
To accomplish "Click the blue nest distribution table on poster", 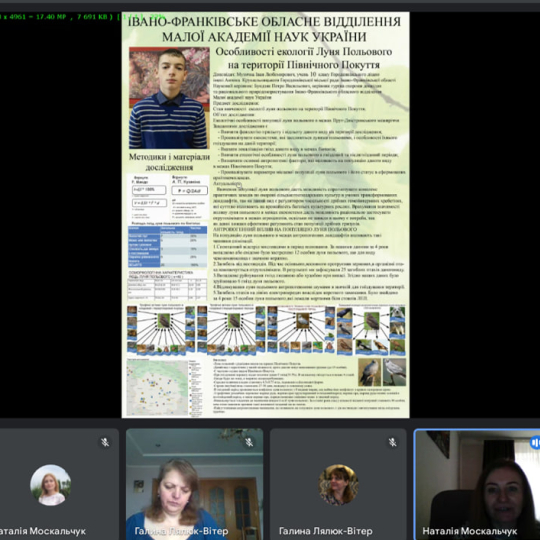I will click(x=168, y=246).
